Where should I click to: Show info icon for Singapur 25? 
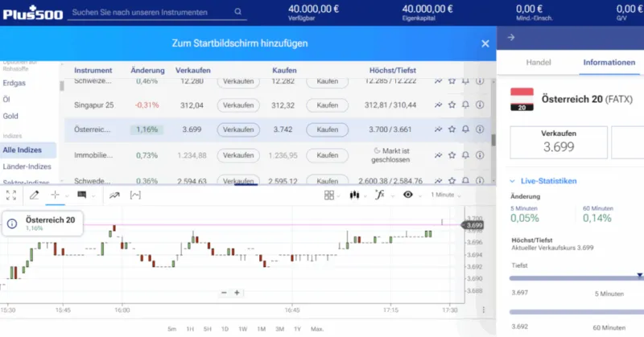479,105
